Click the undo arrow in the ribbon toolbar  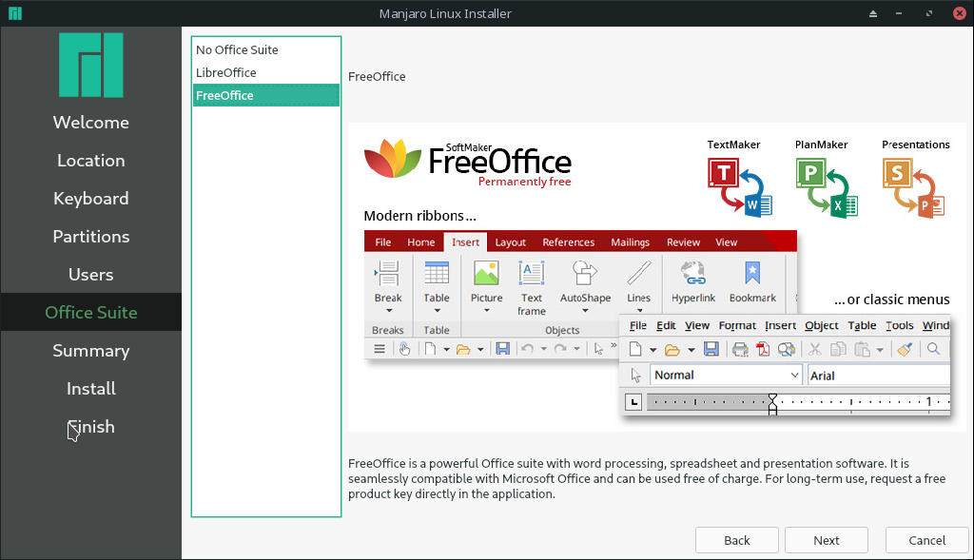(x=527, y=349)
